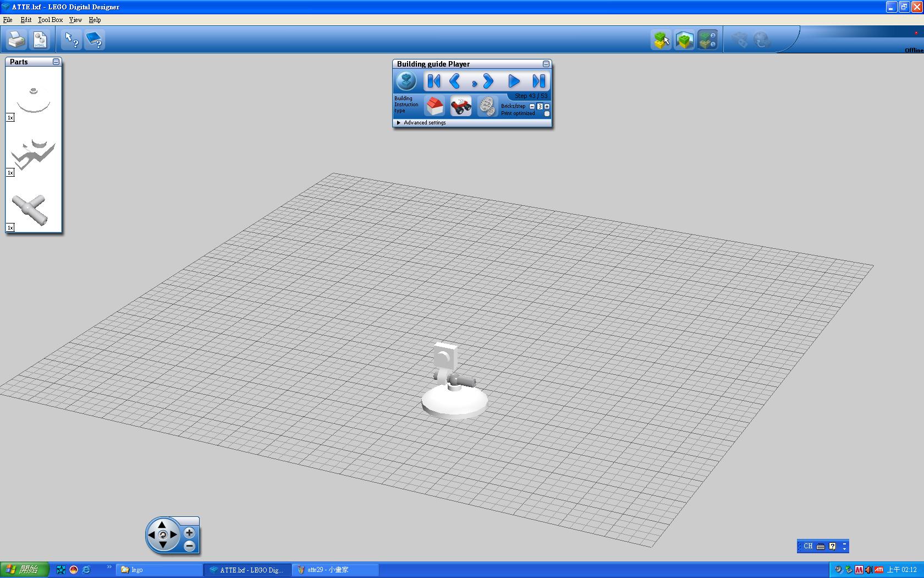Viewport: 924px width, 578px height.
Task: Switch to View mode icon
Action: click(x=684, y=40)
